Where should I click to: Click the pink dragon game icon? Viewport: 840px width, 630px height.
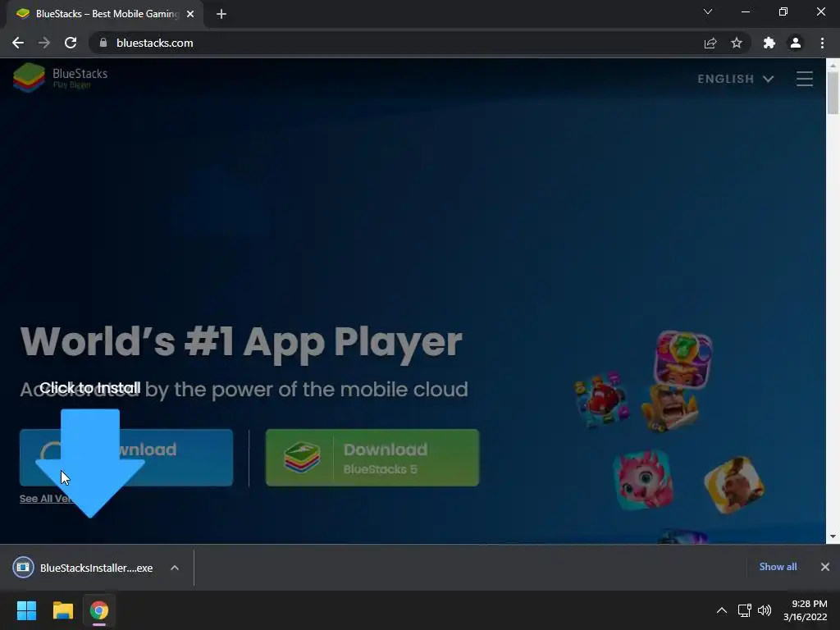643,479
